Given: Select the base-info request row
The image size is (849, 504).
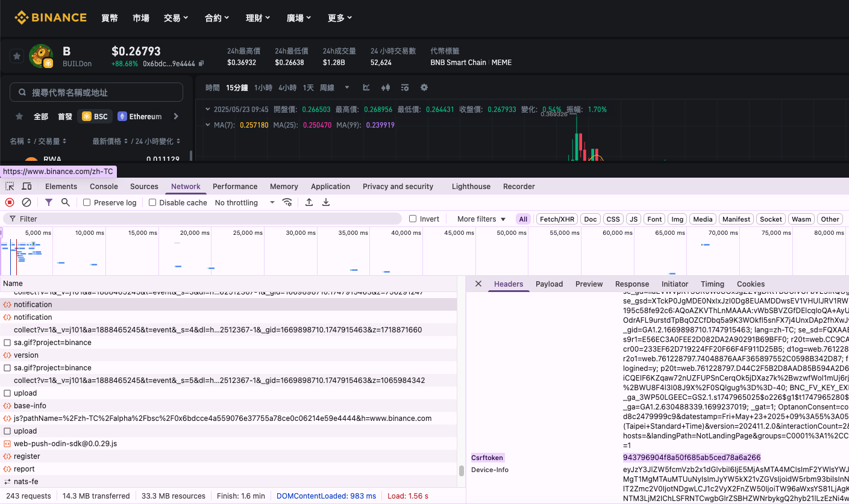Looking at the screenshot, I should point(228,405).
